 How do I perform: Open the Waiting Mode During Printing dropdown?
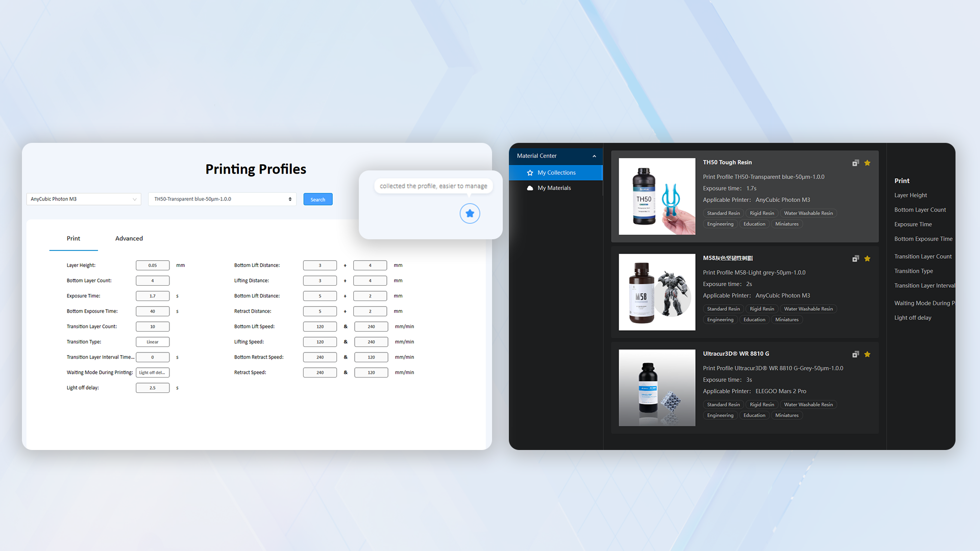pos(153,372)
